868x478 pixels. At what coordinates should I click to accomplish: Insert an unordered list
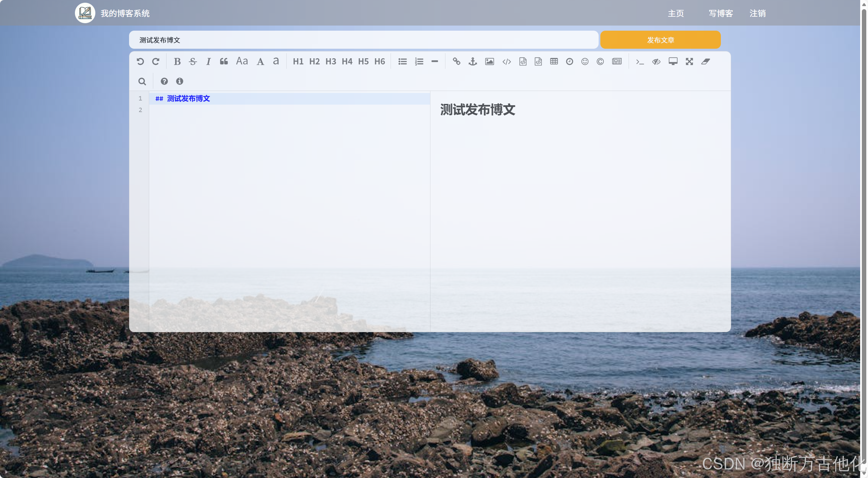[403, 61]
